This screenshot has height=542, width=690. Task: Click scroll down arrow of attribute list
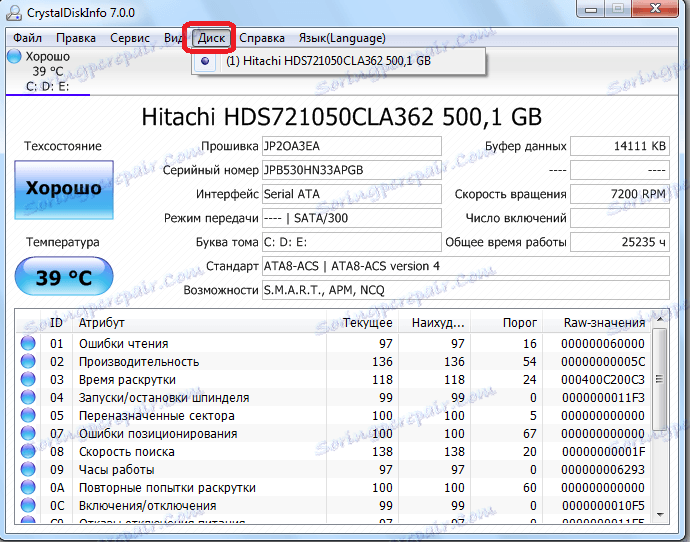pyautogui.click(x=660, y=514)
